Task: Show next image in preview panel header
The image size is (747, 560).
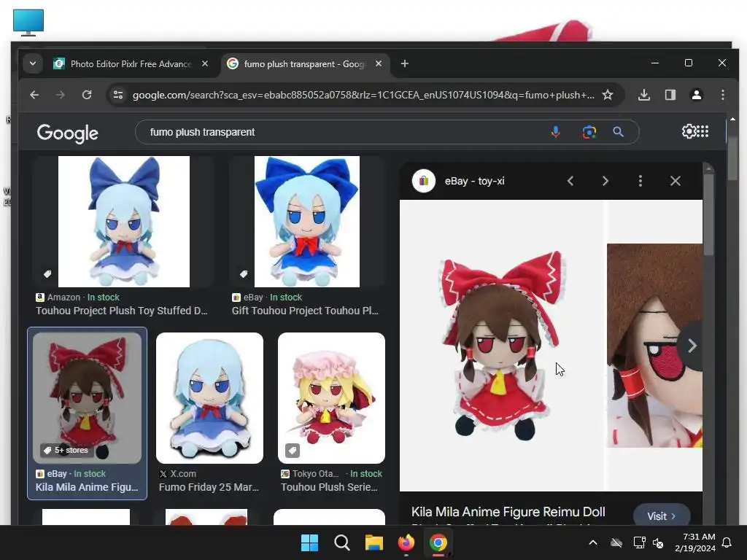Action: (x=605, y=181)
